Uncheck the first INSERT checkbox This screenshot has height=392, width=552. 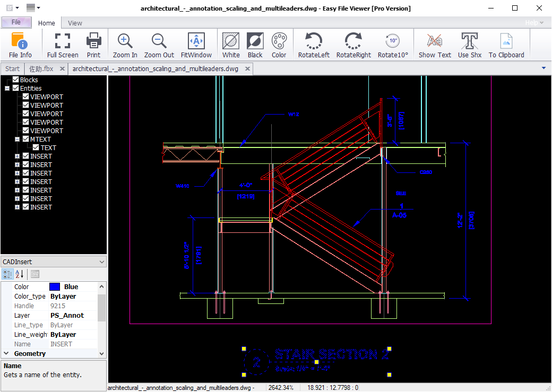click(25, 156)
